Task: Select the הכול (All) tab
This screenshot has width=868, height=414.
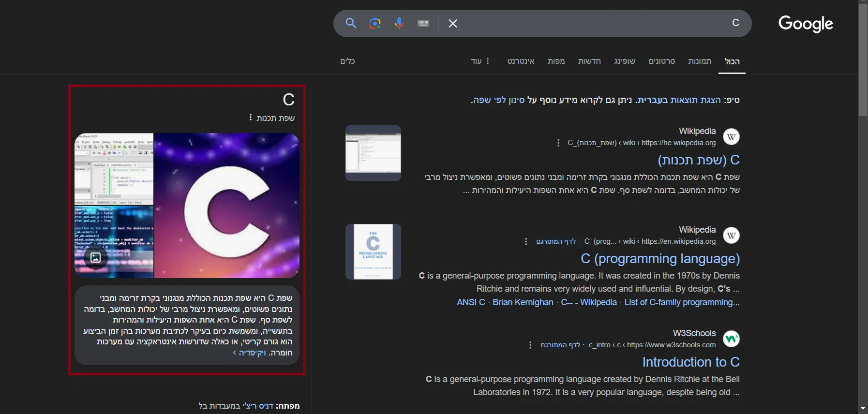Action: (x=732, y=61)
